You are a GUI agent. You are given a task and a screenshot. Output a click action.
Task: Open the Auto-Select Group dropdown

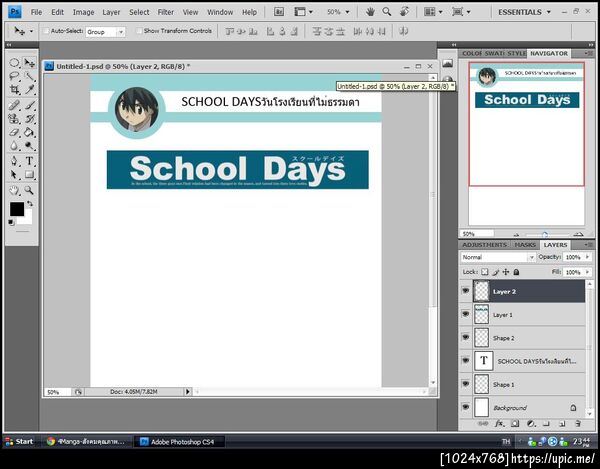click(x=105, y=32)
